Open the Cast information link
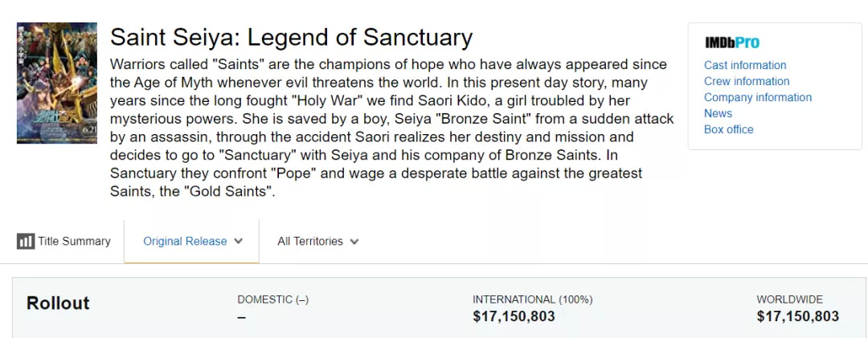 click(745, 65)
